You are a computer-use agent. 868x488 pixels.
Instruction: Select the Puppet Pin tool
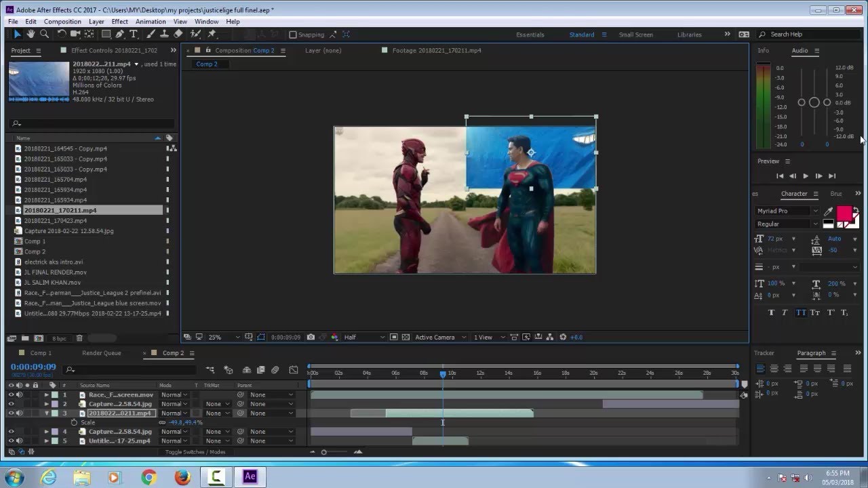[x=212, y=34]
